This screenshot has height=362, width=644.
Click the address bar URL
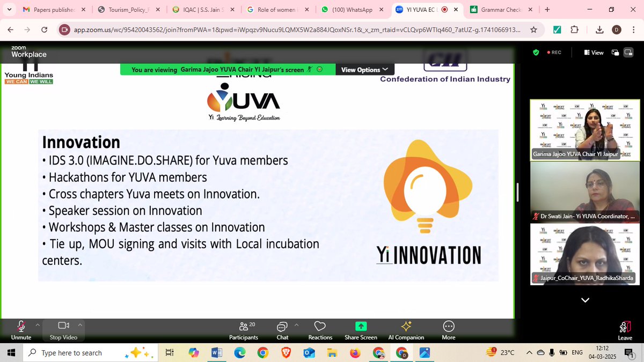click(296, 30)
